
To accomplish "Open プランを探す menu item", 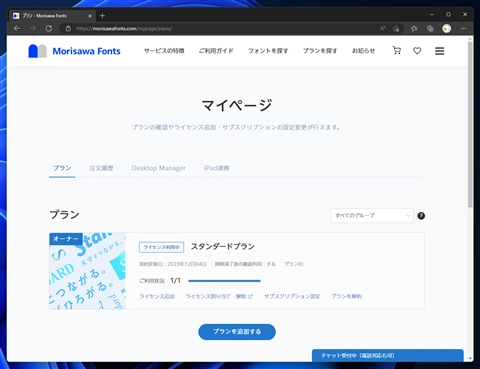I will coord(320,51).
